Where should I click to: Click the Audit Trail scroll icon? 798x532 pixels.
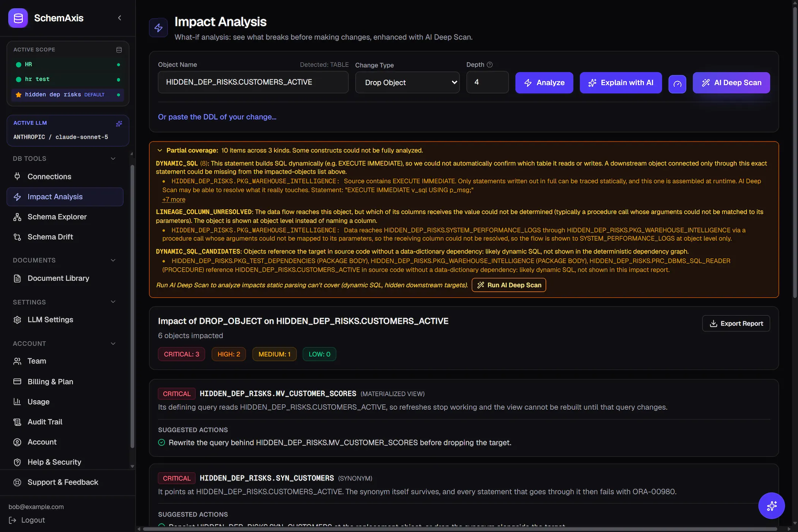point(17,422)
